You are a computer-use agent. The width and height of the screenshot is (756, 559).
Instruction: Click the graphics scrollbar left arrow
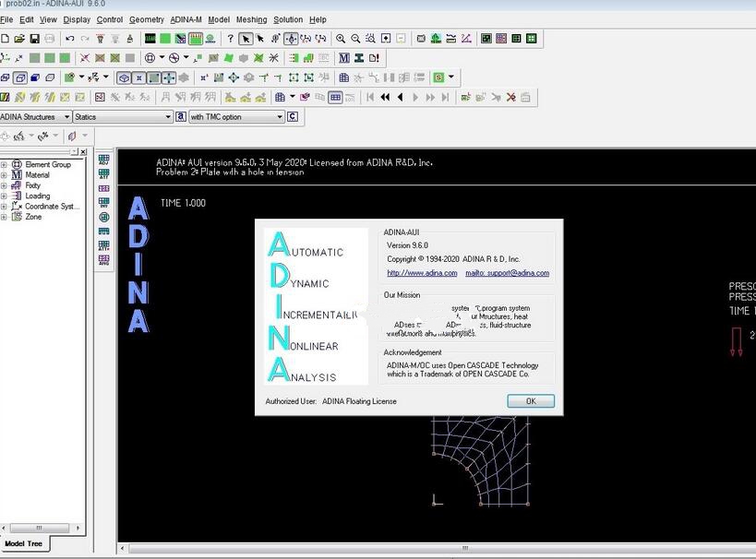coord(123,549)
